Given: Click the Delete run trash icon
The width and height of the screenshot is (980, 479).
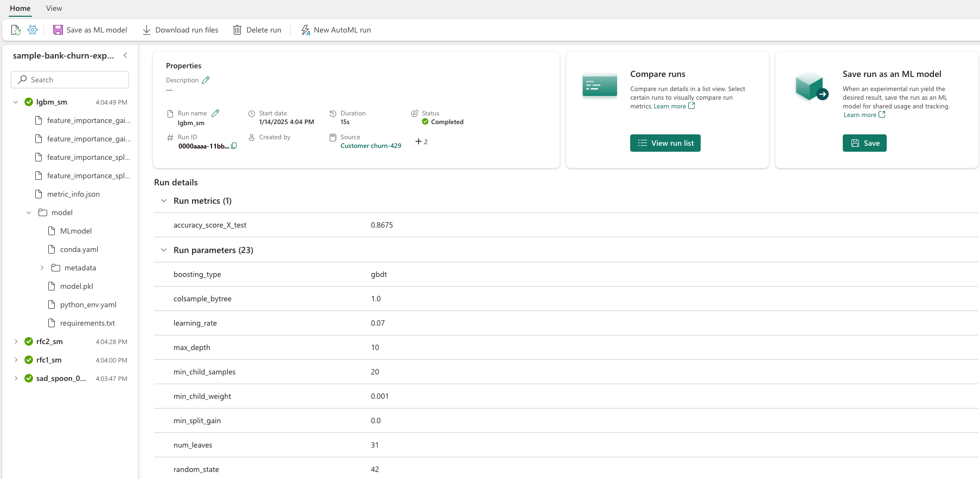Looking at the screenshot, I should click(238, 30).
